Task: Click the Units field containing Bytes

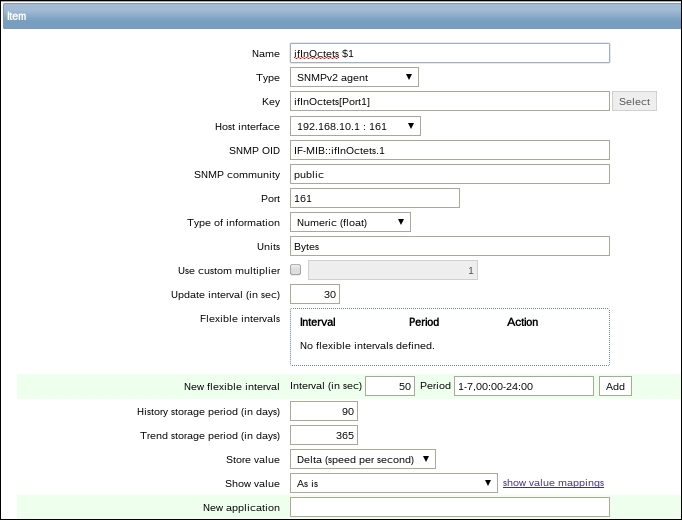Action: (x=449, y=246)
